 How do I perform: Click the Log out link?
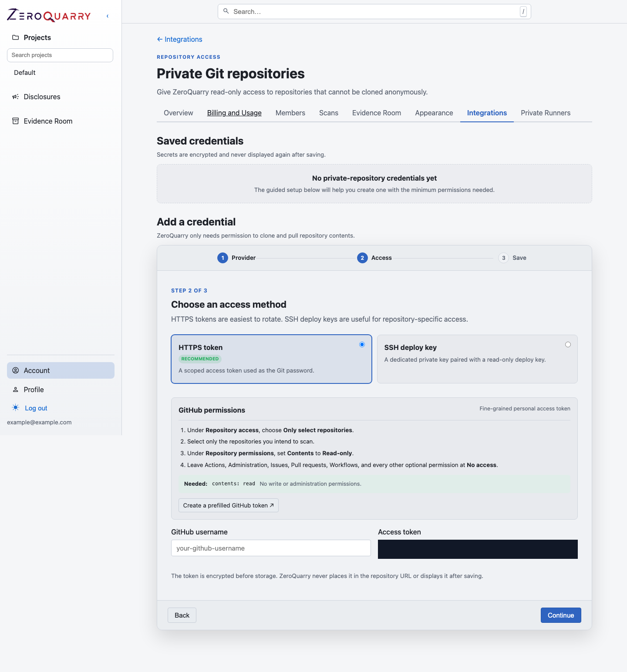(36, 408)
